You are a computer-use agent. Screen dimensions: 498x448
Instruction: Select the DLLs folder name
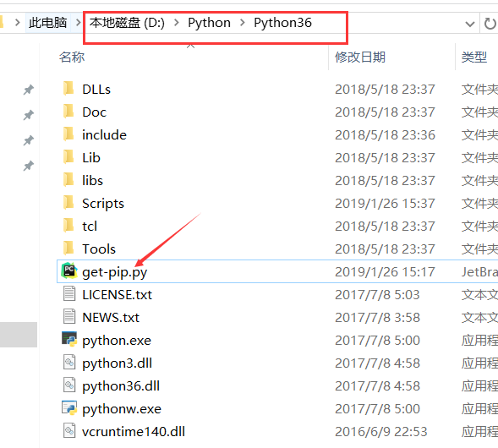(x=96, y=90)
